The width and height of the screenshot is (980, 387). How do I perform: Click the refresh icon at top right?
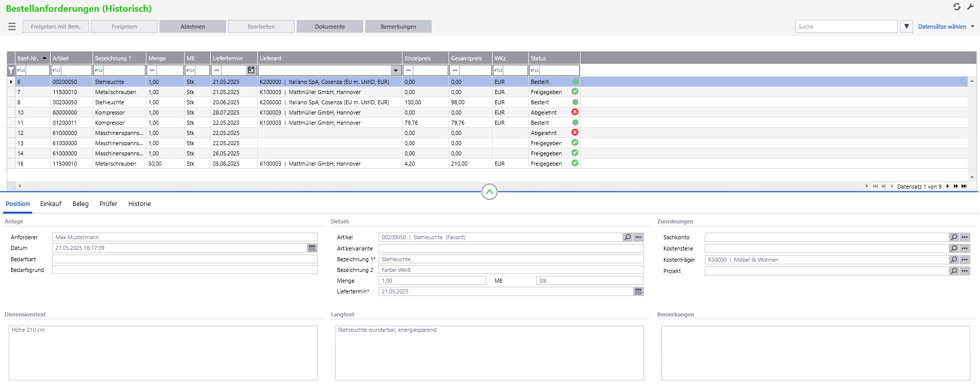(x=957, y=7)
